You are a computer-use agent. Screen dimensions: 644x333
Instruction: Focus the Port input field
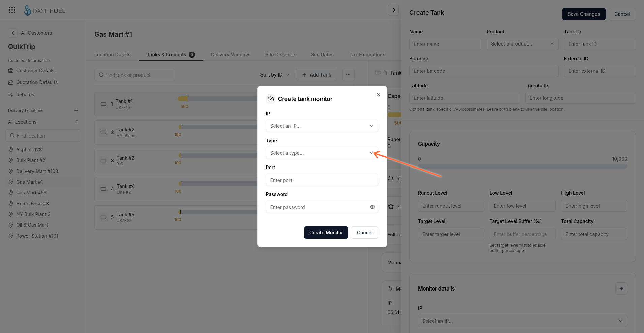(322, 180)
